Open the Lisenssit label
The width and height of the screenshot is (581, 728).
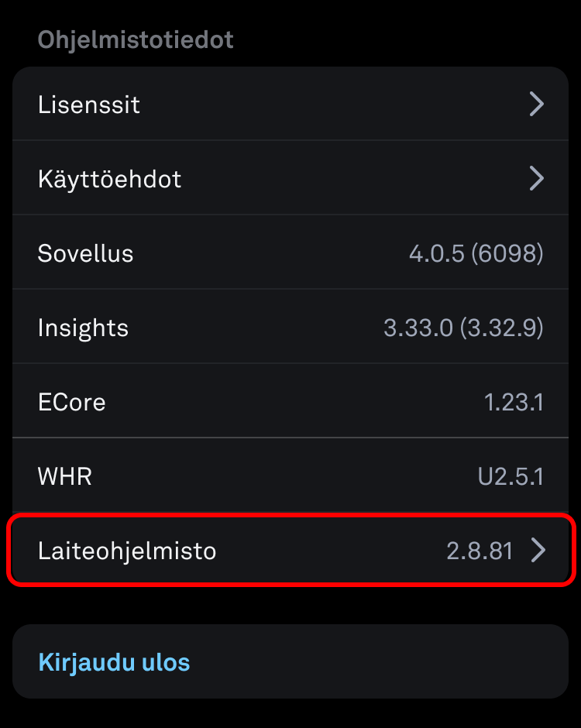point(89,105)
